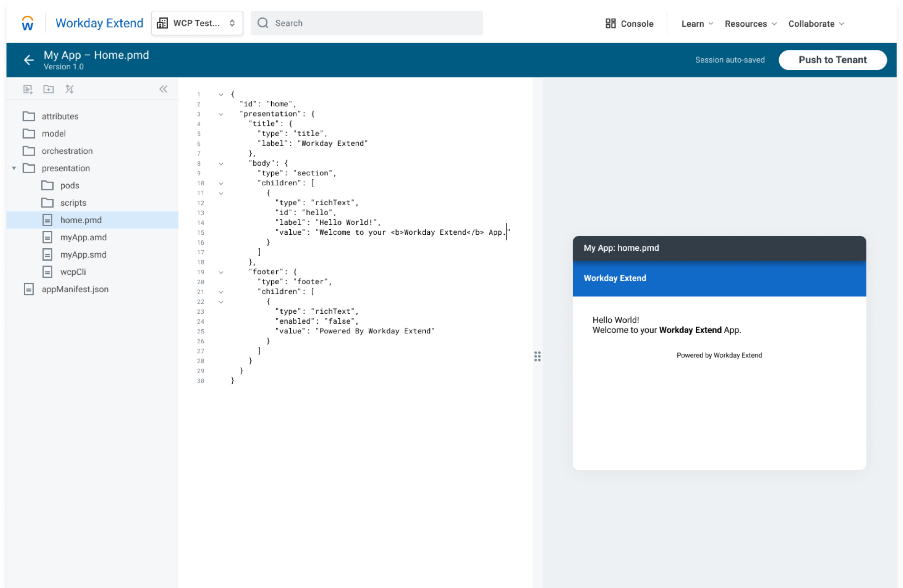Click into the Search field

pos(367,23)
